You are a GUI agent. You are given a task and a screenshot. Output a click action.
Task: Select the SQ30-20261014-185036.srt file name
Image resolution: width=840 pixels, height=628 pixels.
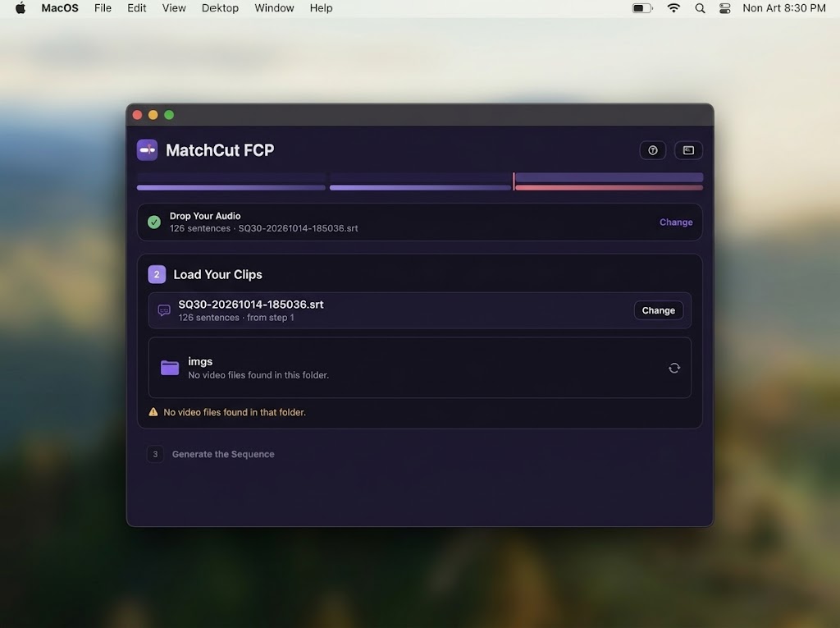tap(251, 304)
